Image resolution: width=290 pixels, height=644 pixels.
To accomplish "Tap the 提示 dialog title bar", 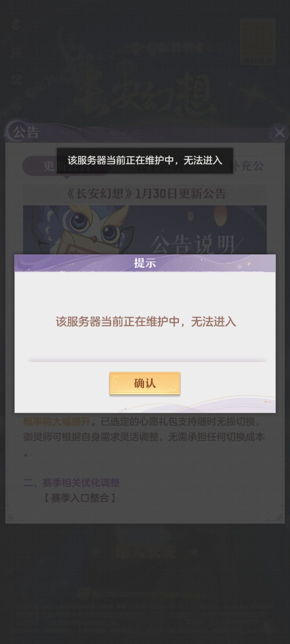I will click(x=145, y=263).
